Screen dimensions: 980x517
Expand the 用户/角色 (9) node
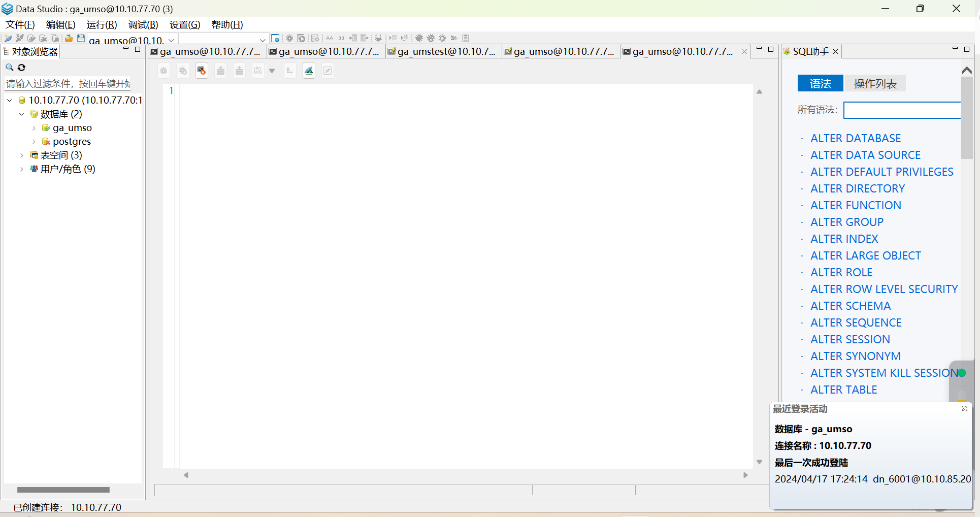(21, 169)
